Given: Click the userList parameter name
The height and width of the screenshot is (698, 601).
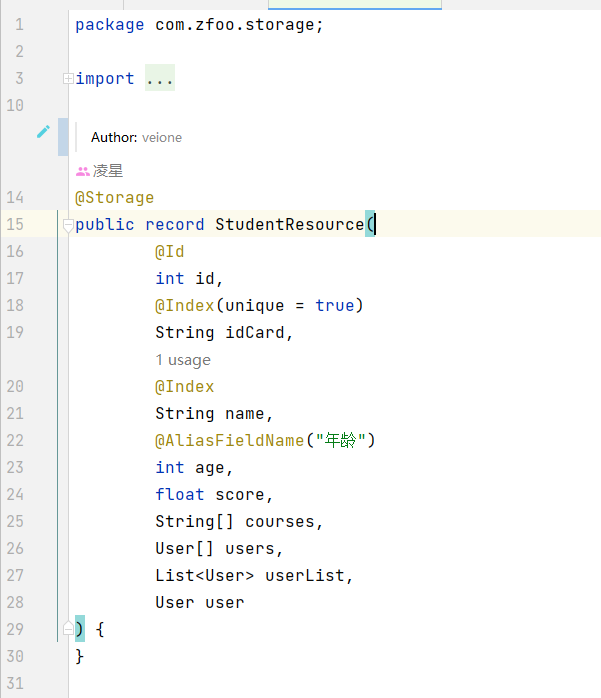Looking at the screenshot, I should [305, 576].
